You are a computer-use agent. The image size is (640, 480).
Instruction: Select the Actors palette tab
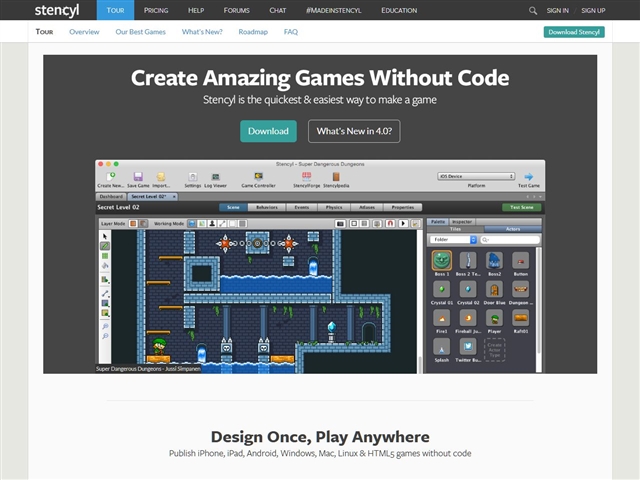pos(513,229)
